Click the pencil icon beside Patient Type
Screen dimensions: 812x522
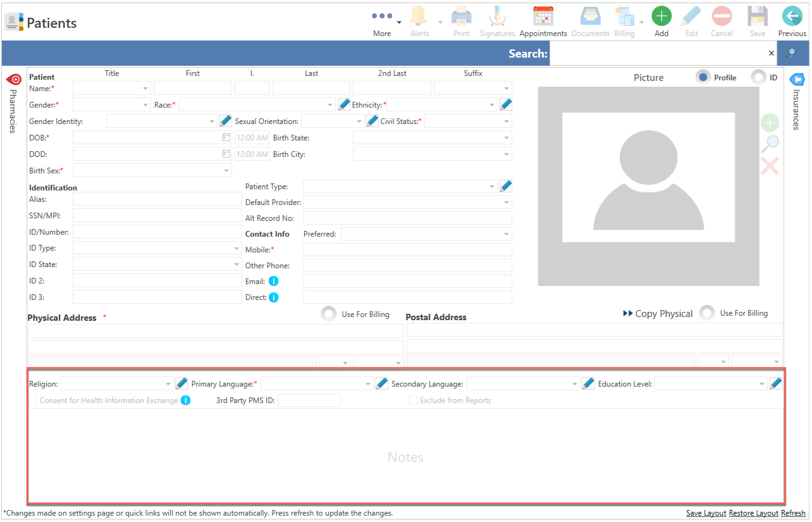pyautogui.click(x=505, y=186)
